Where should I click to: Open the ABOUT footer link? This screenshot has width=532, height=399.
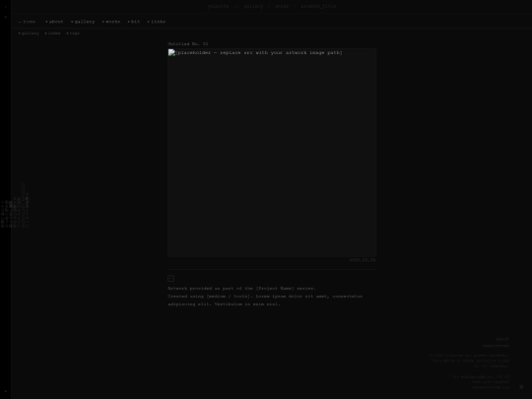tap(502, 339)
